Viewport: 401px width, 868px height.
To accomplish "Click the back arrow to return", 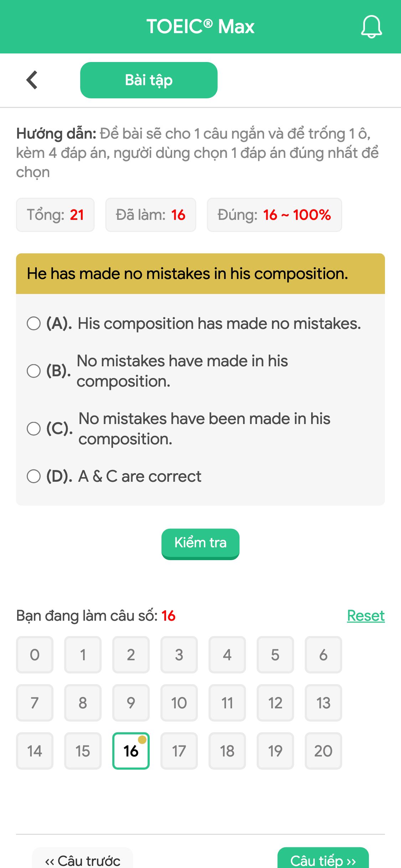I will (x=32, y=80).
